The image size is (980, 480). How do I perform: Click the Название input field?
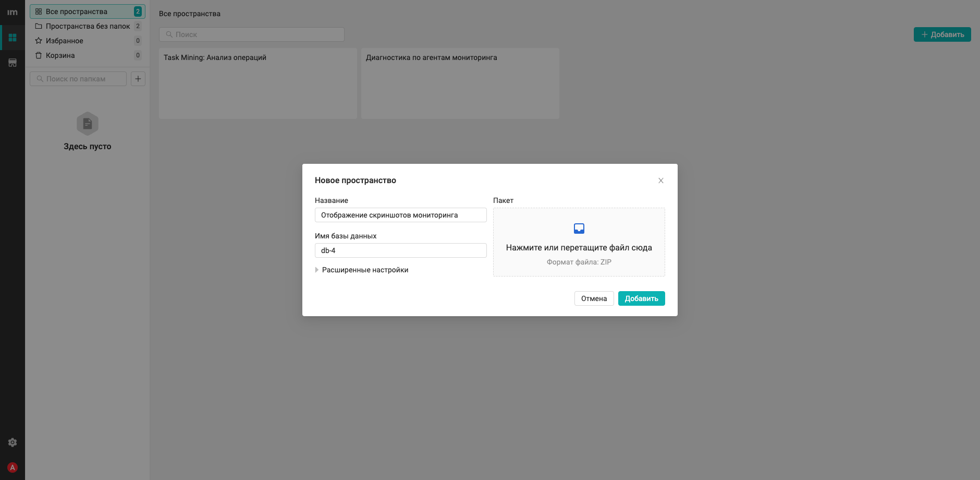pos(401,215)
